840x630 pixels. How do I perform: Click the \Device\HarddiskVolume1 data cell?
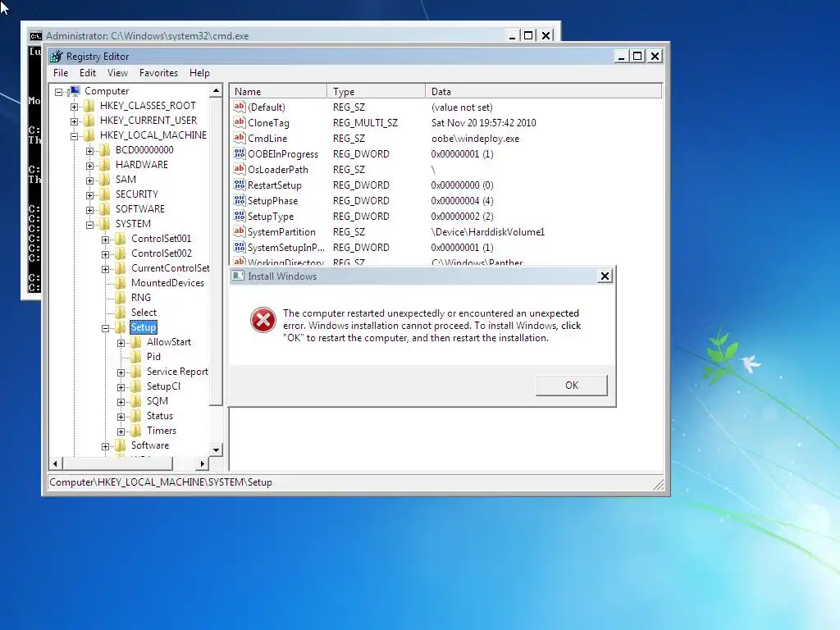487,232
